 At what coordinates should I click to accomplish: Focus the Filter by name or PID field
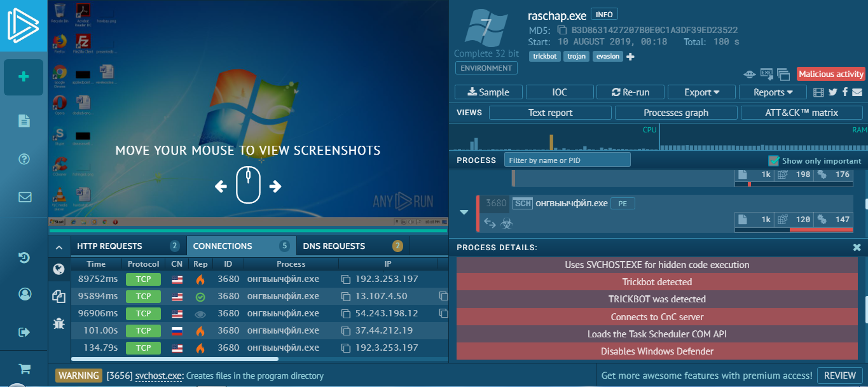pos(567,160)
